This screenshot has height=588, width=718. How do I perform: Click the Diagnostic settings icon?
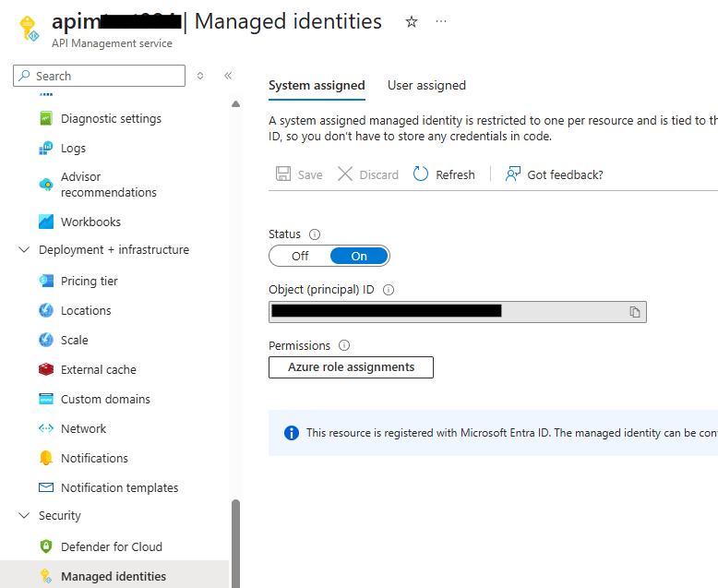tap(46, 118)
